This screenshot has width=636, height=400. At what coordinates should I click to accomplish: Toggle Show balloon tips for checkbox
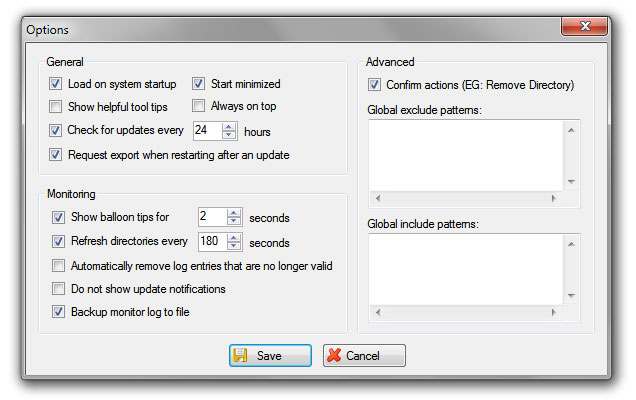click(x=58, y=217)
